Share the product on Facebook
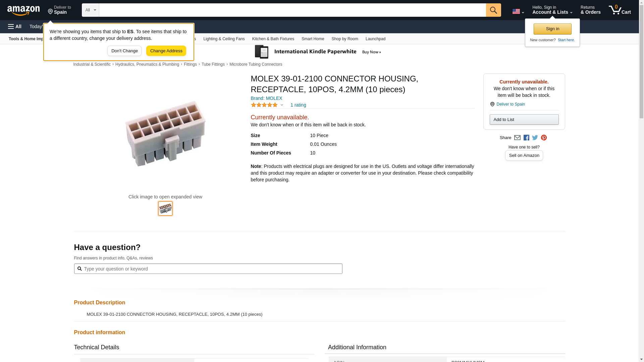The width and height of the screenshot is (644, 362). click(x=526, y=138)
